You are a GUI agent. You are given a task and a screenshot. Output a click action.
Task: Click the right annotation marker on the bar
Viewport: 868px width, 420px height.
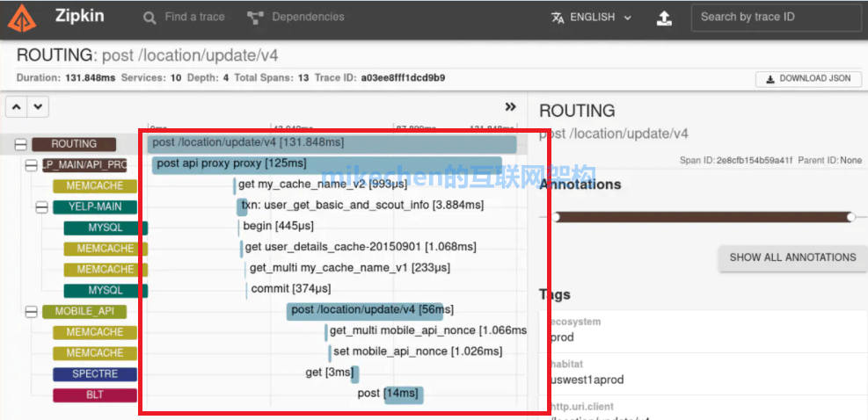pos(851,218)
